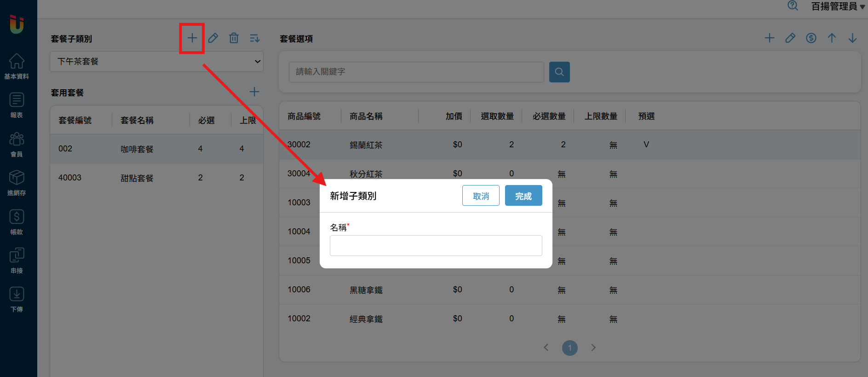Image resolution: width=868 pixels, height=377 pixels.
Task: Go to next page using right chevron
Action: click(593, 348)
